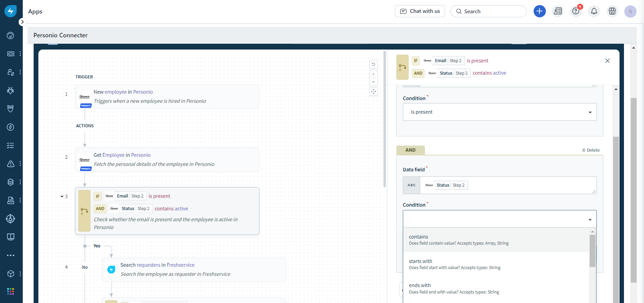Open the lightning circle icon in sidebar
Screen dimensions: 644x303
point(11,127)
